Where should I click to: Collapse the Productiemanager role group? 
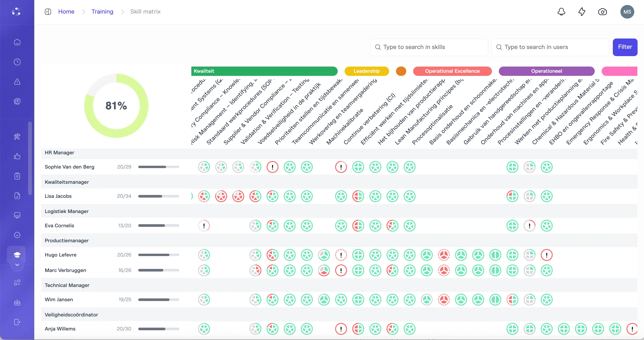66,241
